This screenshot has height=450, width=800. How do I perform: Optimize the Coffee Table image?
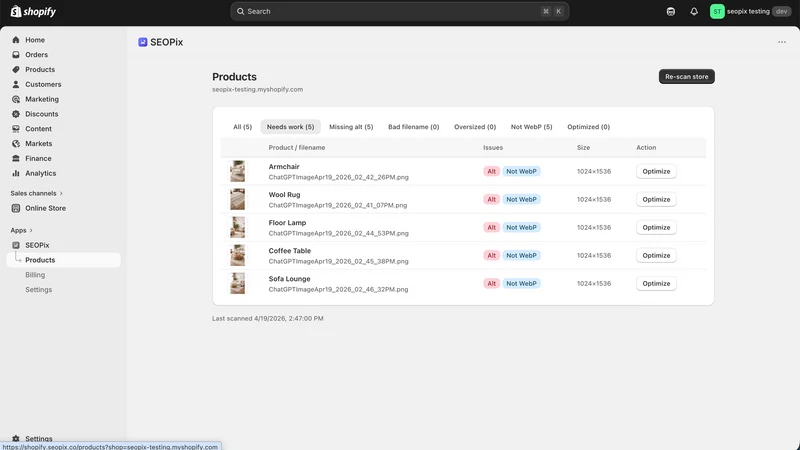pyautogui.click(x=656, y=256)
